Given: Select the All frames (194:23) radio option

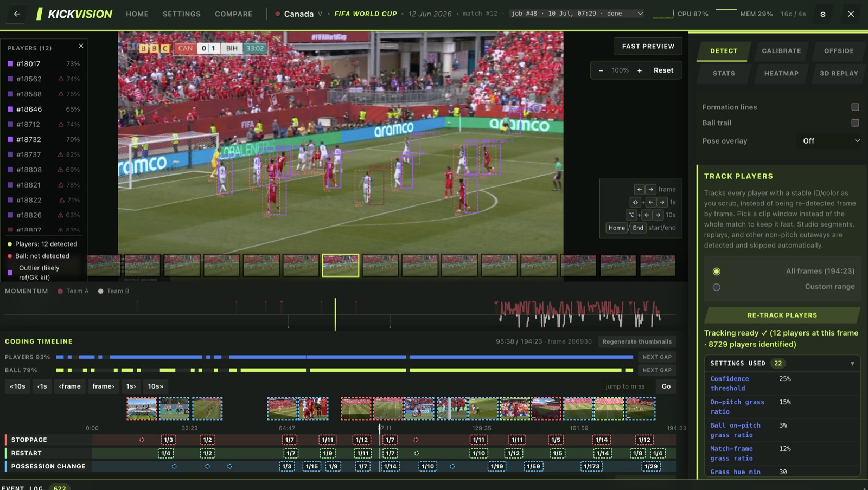Looking at the screenshot, I should (x=717, y=272).
